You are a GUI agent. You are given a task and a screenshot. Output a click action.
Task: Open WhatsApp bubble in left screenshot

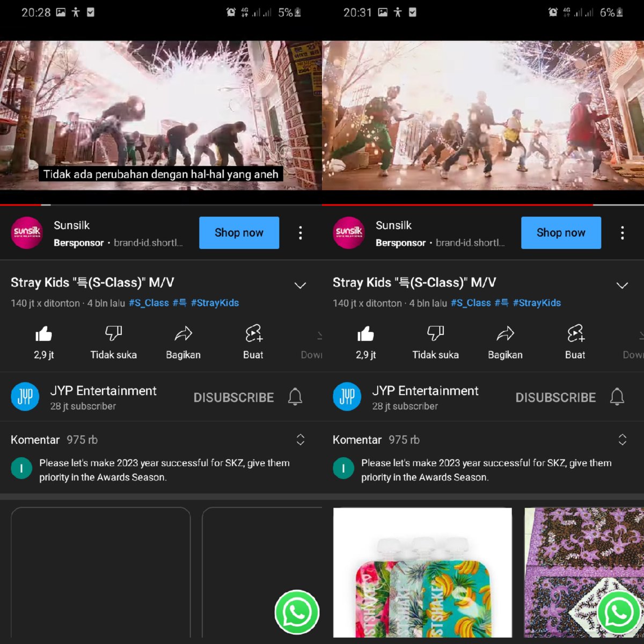pyautogui.click(x=297, y=612)
